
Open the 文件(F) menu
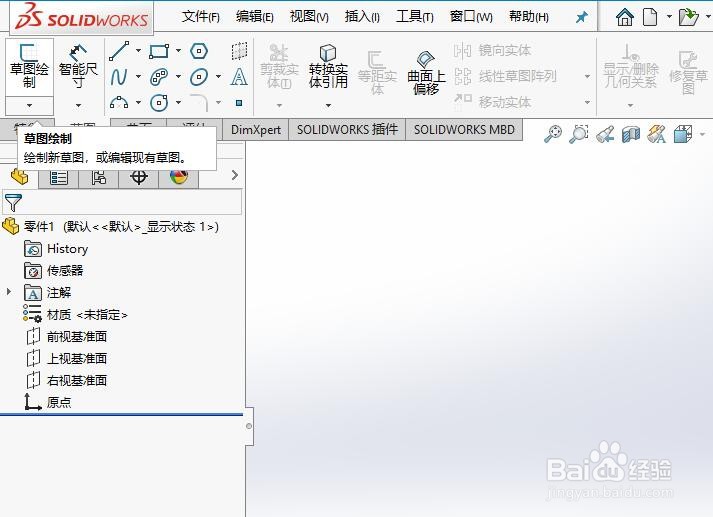pos(201,17)
